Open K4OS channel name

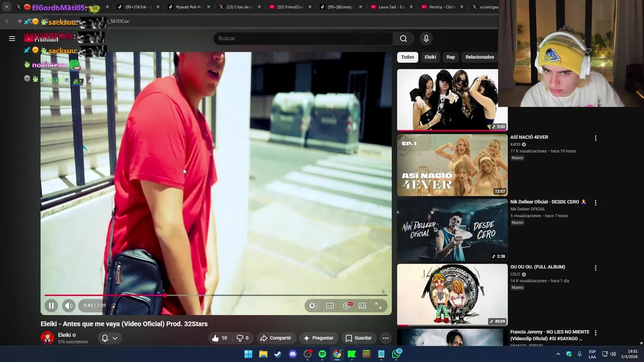515,144
